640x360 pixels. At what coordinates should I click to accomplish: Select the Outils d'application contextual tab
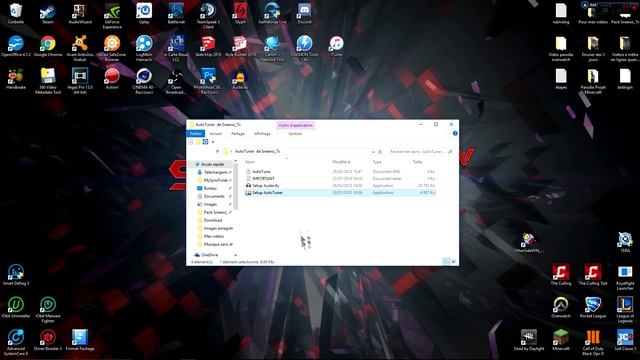coord(296,125)
